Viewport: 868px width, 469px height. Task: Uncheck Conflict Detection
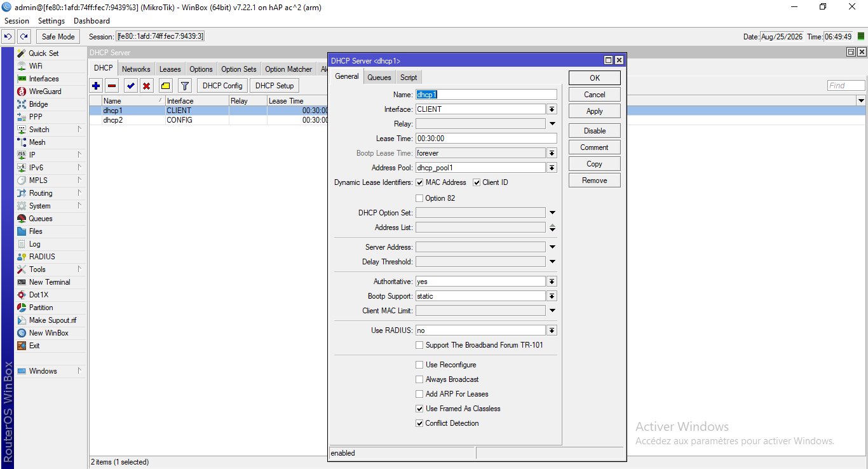point(419,423)
